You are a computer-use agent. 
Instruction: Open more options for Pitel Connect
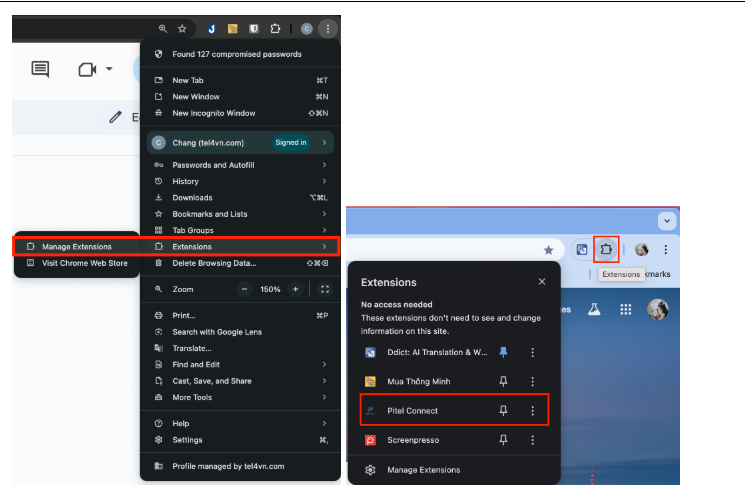(x=533, y=411)
